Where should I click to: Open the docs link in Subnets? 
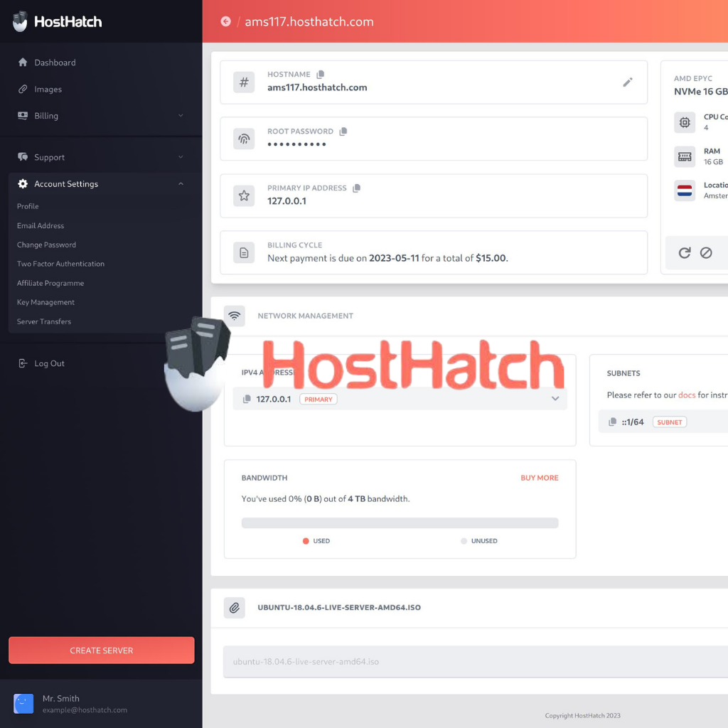687,395
